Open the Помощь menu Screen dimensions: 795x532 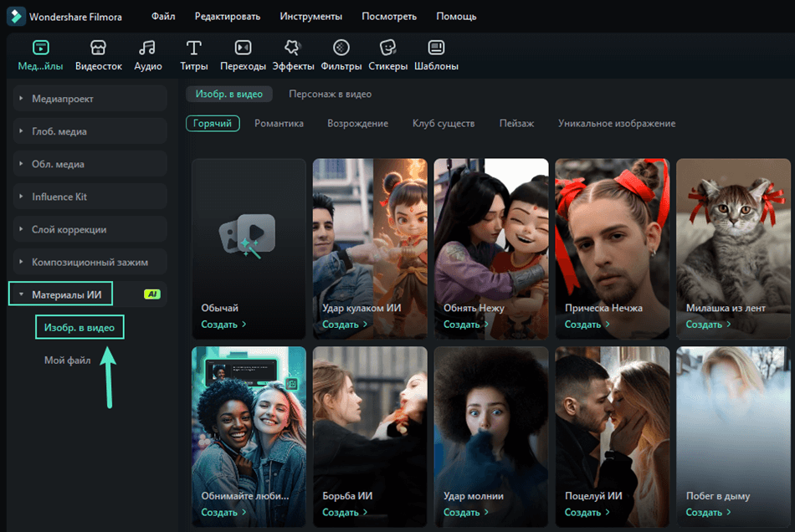(x=456, y=17)
